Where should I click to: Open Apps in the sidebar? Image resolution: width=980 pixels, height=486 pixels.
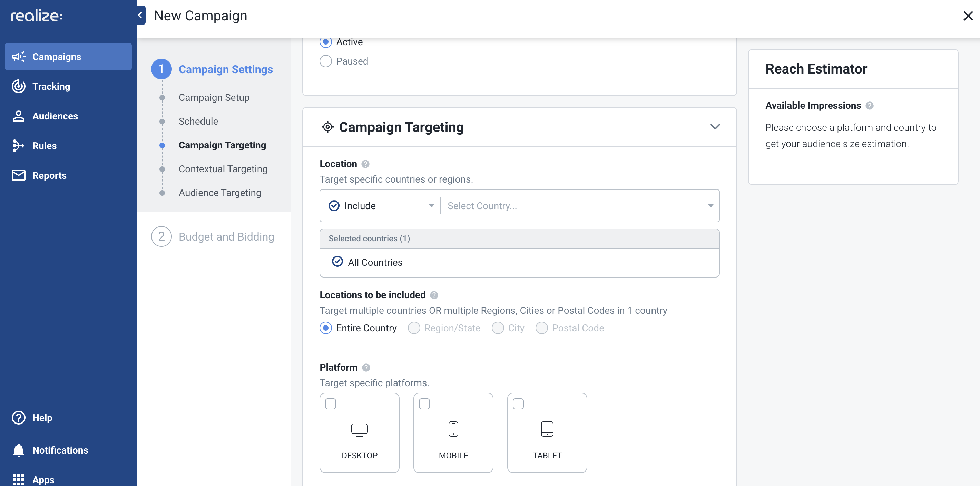point(68,479)
